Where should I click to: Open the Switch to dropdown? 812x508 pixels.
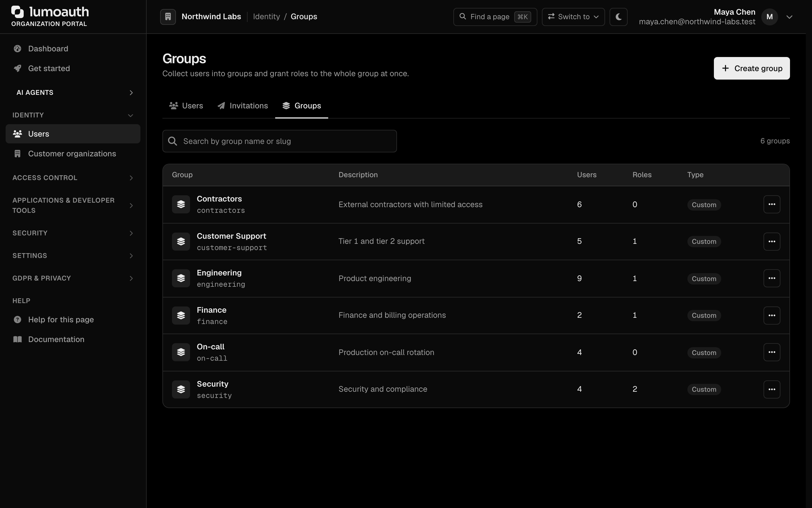point(573,17)
